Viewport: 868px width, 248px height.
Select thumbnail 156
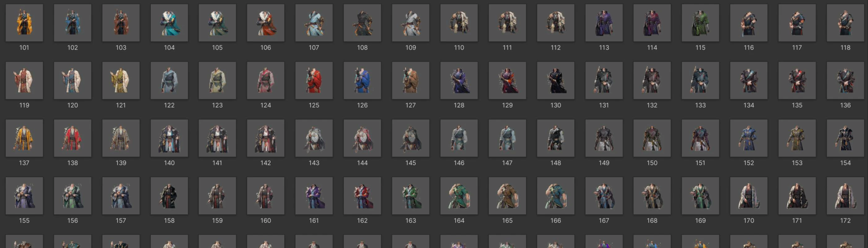(x=73, y=196)
